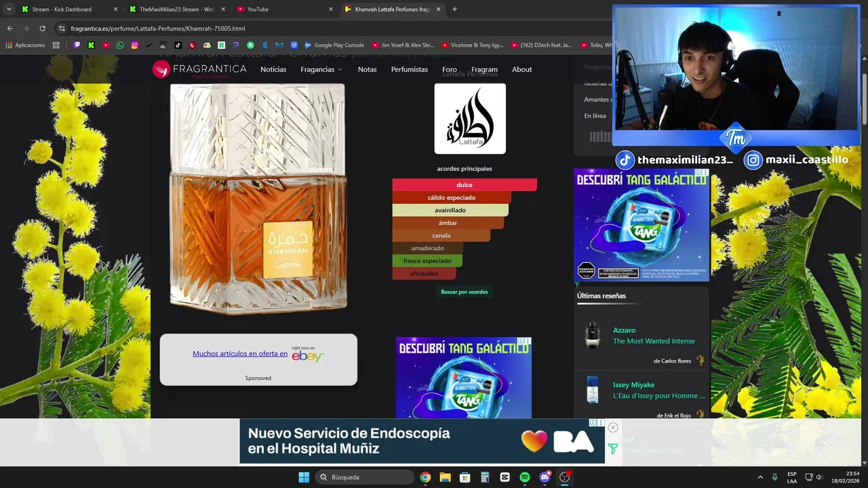Click the Khamrah perfume bottle image

258,200
